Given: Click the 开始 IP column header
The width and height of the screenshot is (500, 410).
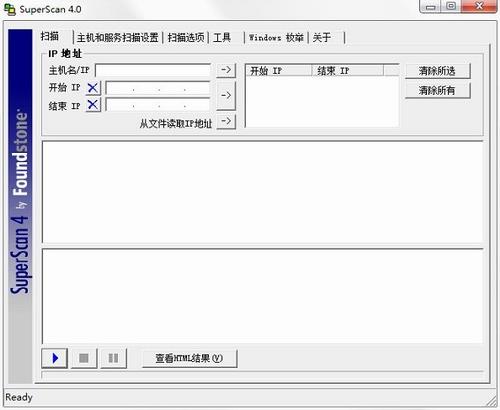Looking at the screenshot, I should tap(278, 71).
